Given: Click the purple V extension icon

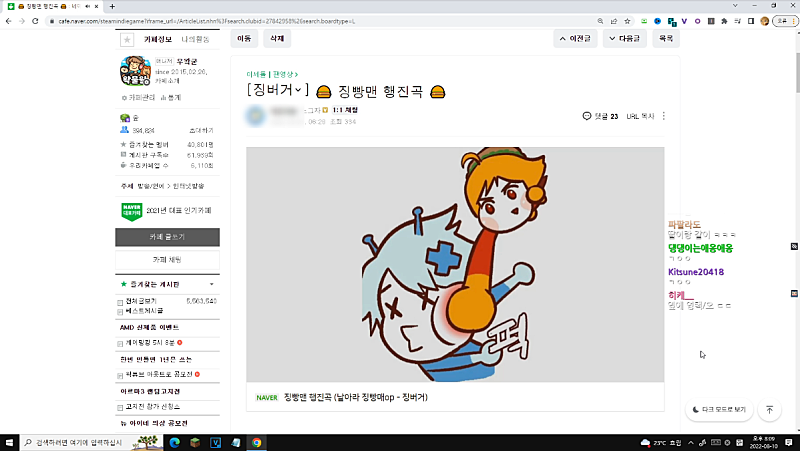Looking at the screenshot, I should pyautogui.click(x=684, y=21).
